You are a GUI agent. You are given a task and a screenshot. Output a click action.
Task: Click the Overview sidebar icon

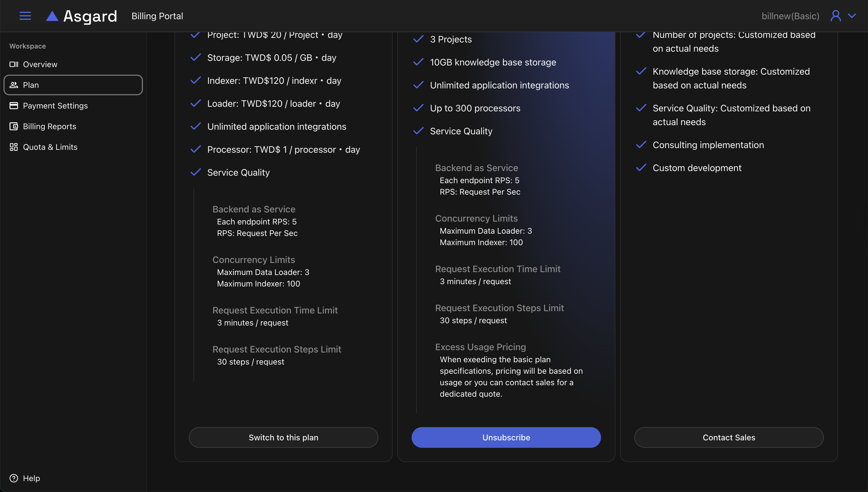[x=14, y=64]
